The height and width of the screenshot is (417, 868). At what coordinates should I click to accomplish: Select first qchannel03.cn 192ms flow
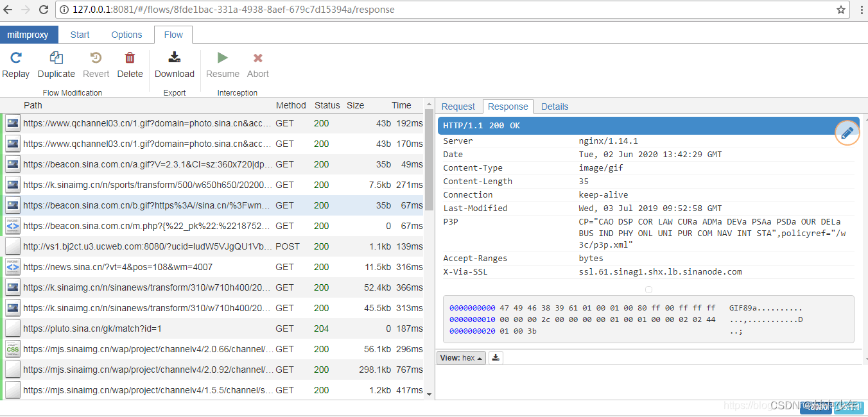(213, 123)
